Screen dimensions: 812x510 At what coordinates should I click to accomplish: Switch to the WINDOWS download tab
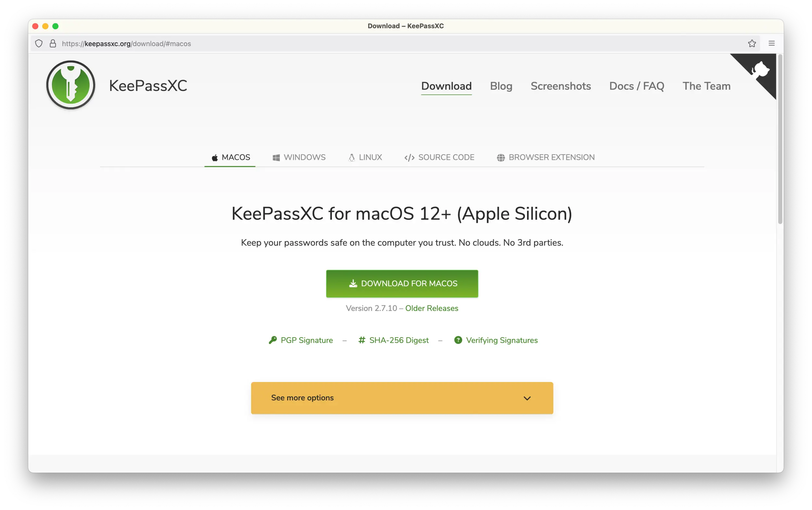(x=305, y=157)
